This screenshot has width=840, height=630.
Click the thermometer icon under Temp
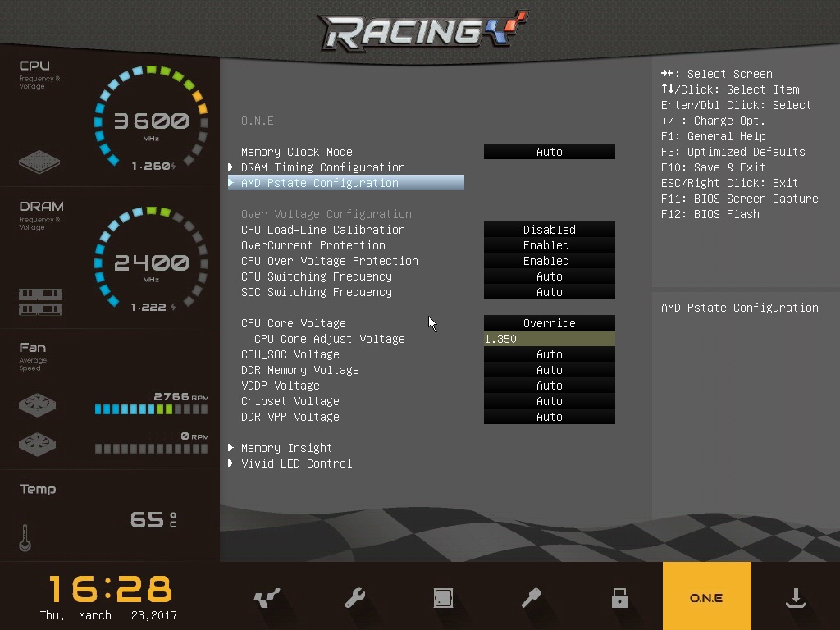[x=25, y=537]
